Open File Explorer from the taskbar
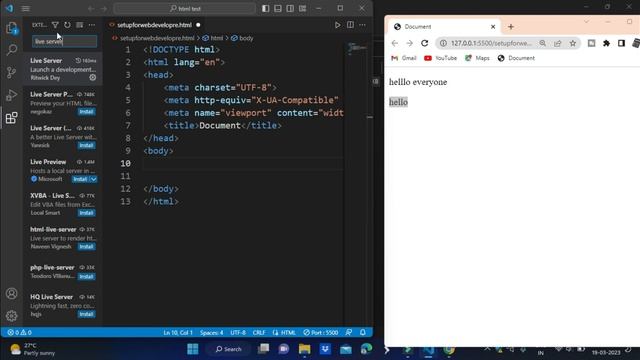The height and width of the screenshot is (360, 640). [304, 349]
